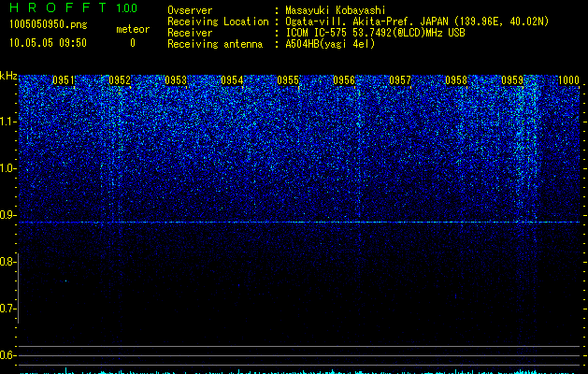Click the filename 1005050950.png
The width and height of the screenshot is (588, 374).
pyautogui.click(x=49, y=25)
